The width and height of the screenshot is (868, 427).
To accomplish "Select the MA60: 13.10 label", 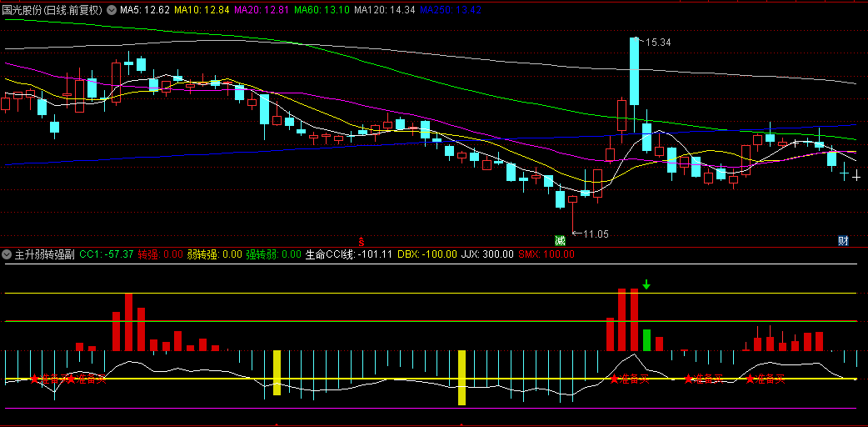I will coord(322,10).
